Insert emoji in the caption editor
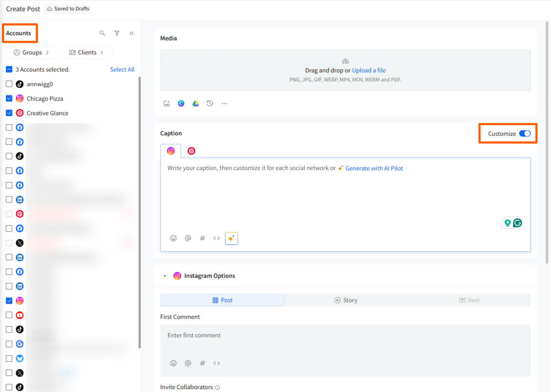The width and height of the screenshot is (551, 392). [173, 238]
